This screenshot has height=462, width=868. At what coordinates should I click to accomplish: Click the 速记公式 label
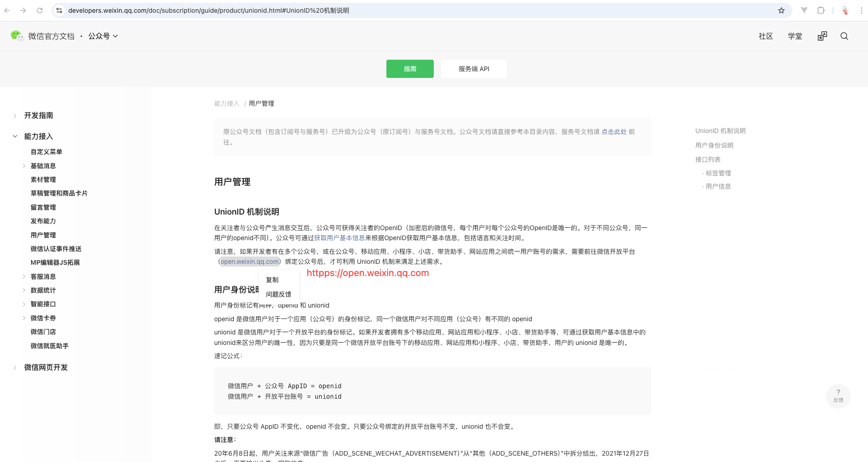pyautogui.click(x=228, y=356)
